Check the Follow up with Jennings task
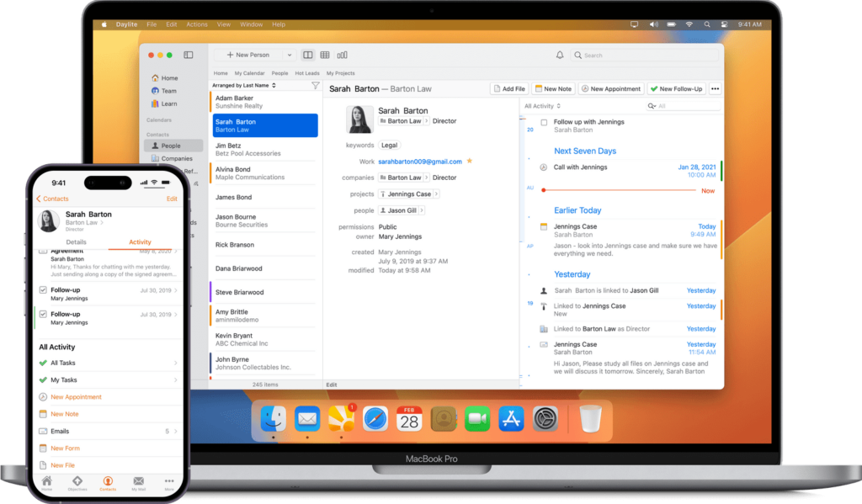 click(544, 123)
